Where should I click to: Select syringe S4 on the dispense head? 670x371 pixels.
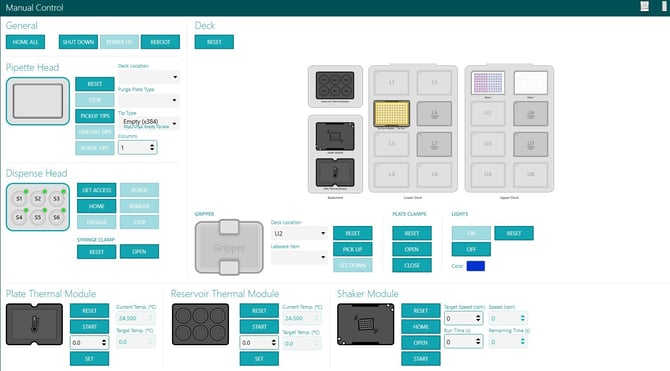coord(19,217)
